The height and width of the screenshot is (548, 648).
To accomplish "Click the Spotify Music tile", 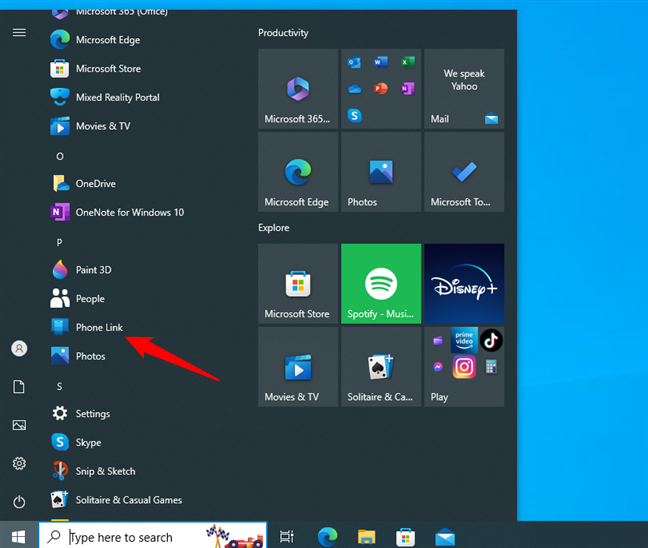I will coord(381,283).
